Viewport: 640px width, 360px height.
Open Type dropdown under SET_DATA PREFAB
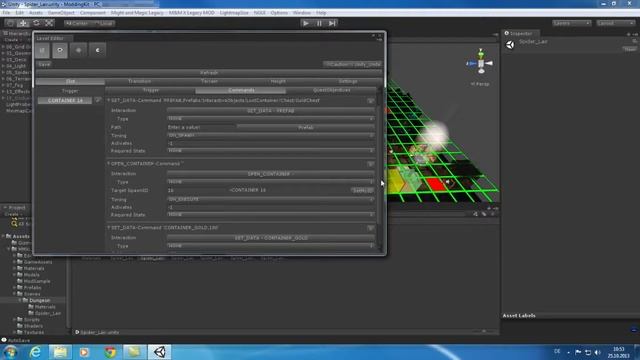271,118
